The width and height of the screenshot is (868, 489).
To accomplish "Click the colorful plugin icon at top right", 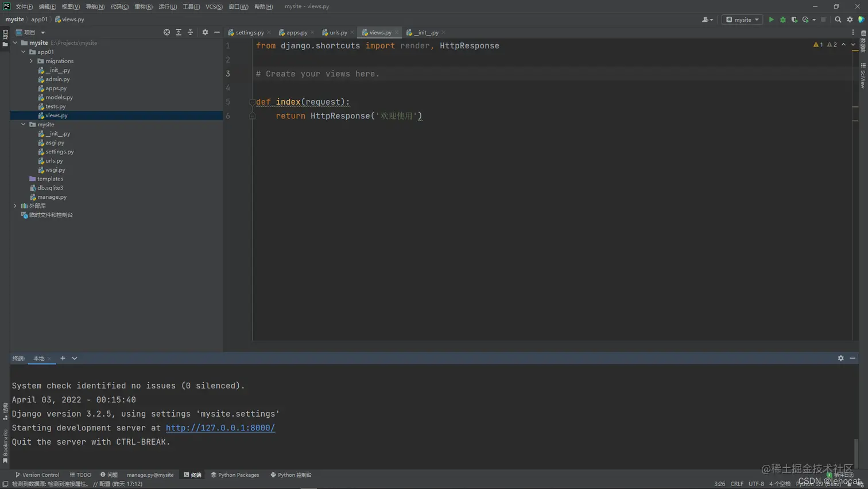I will pyautogui.click(x=861, y=20).
